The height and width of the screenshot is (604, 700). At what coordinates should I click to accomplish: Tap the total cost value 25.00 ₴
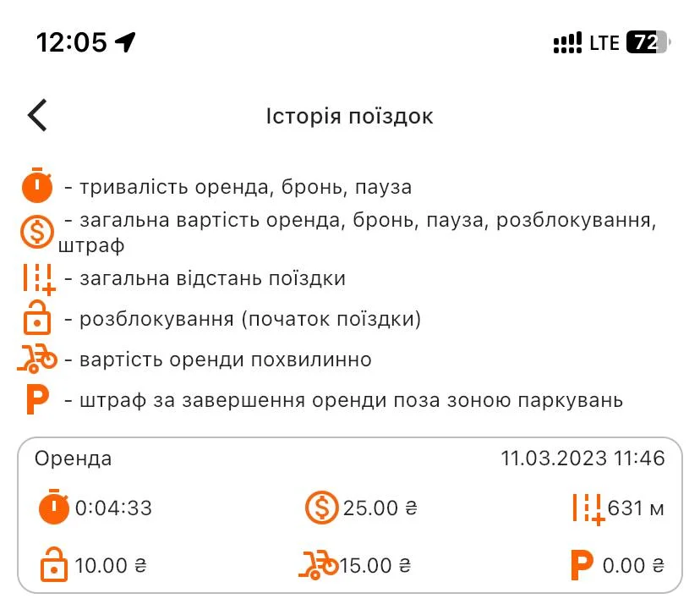point(380,508)
